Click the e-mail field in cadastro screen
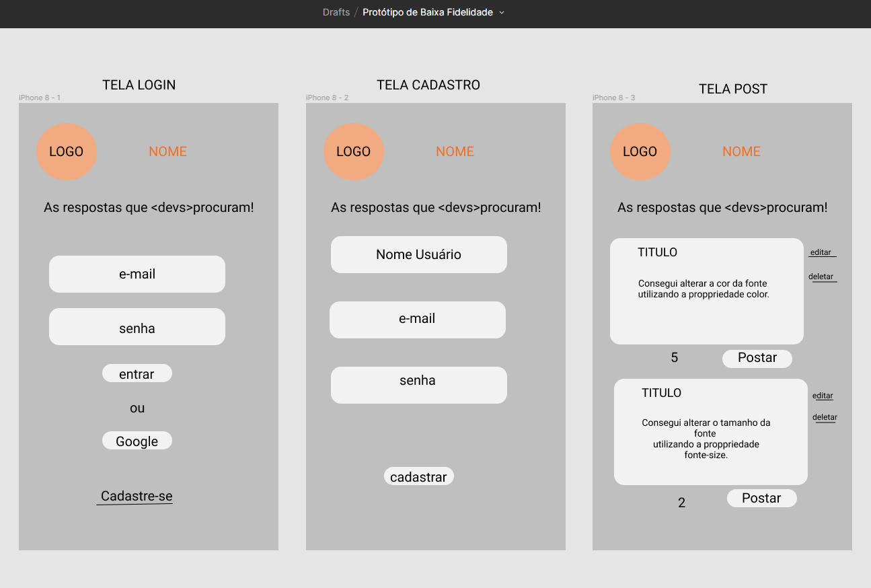Image resolution: width=871 pixels, height=588 pixels. 418,320
